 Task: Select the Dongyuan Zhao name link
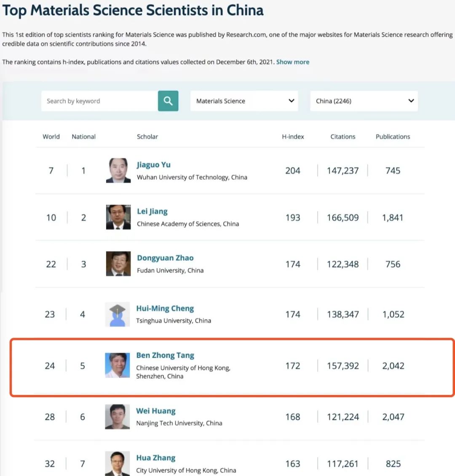click(165, 258)
